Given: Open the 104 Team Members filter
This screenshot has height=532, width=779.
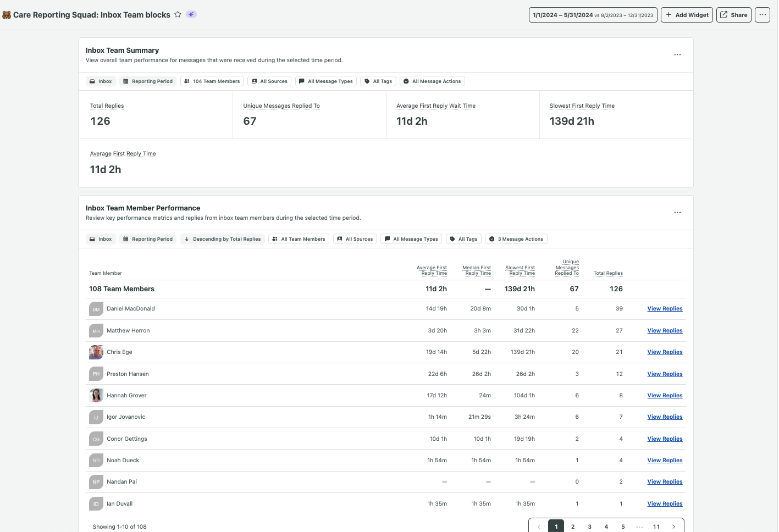Looking at the screenshot, I should pos(212,81).
